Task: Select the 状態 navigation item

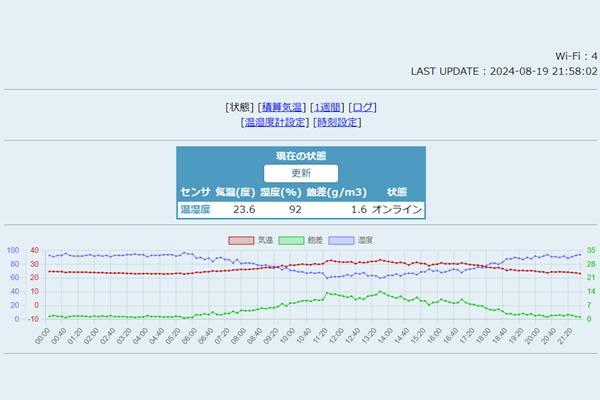Action: pos(239,107)
